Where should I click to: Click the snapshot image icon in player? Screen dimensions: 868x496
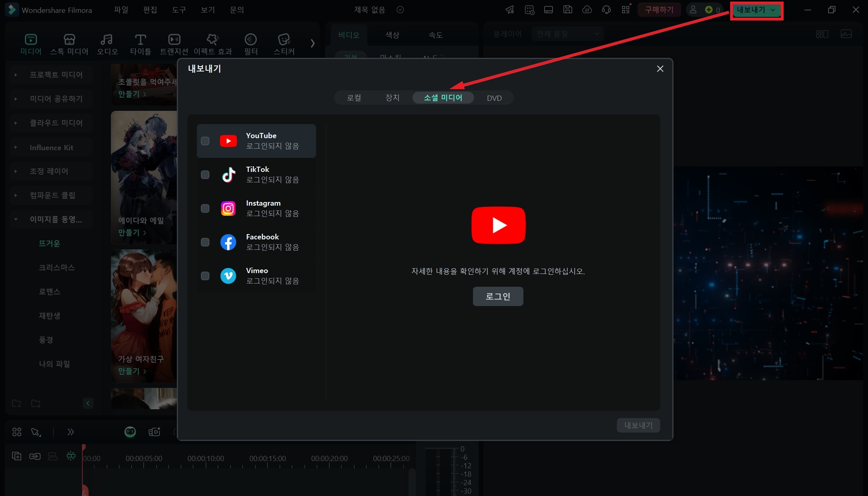coord(846,34)
